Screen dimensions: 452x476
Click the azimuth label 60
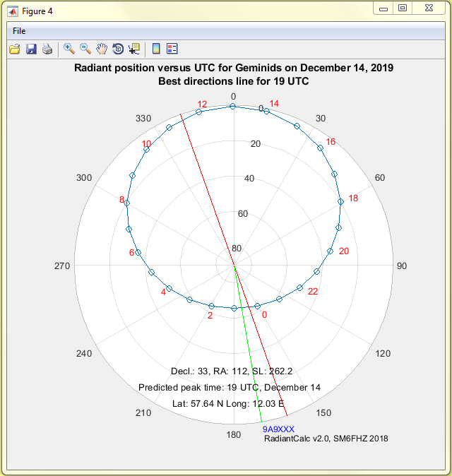click(380, 178)
